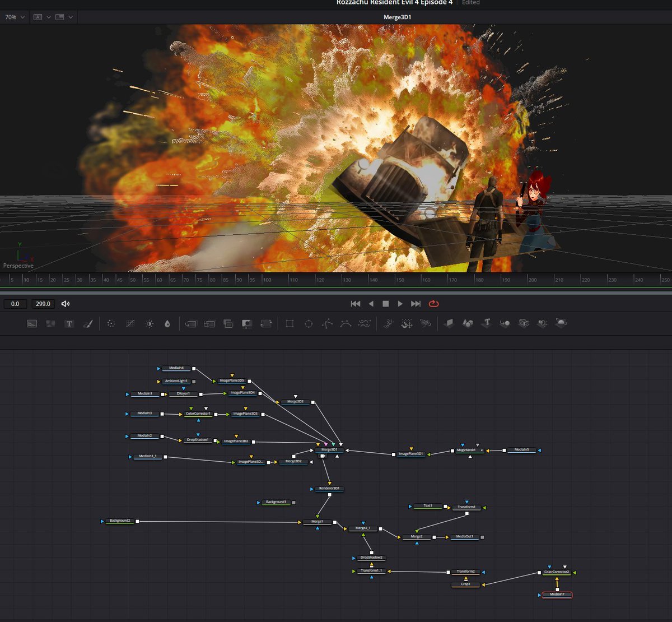Toggle loop playback mode

[x=433, y=304]
